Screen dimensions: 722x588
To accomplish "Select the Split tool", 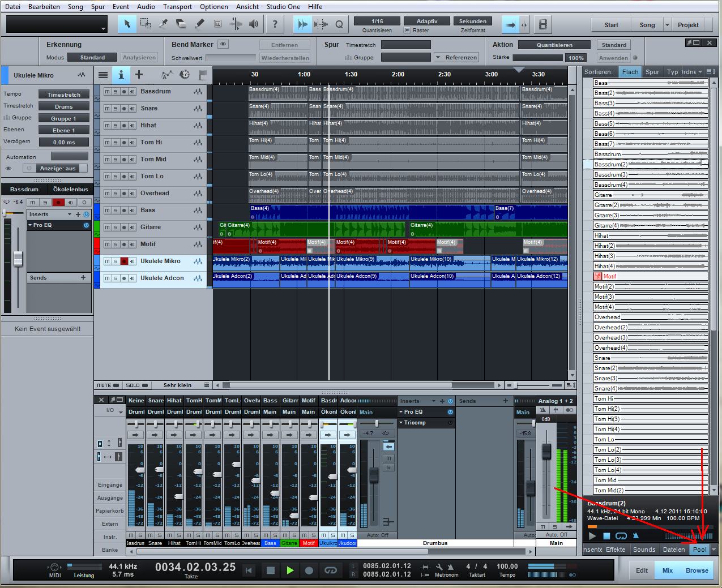I will tap(163, 24).
